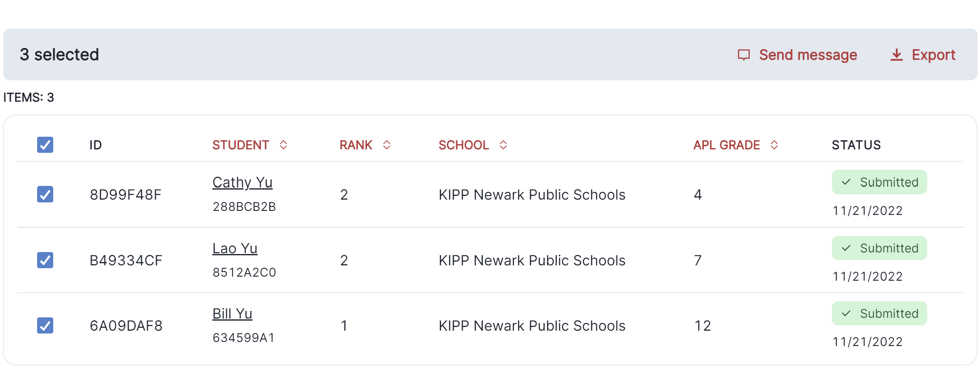Sort table by RANK header

point(356,145)
